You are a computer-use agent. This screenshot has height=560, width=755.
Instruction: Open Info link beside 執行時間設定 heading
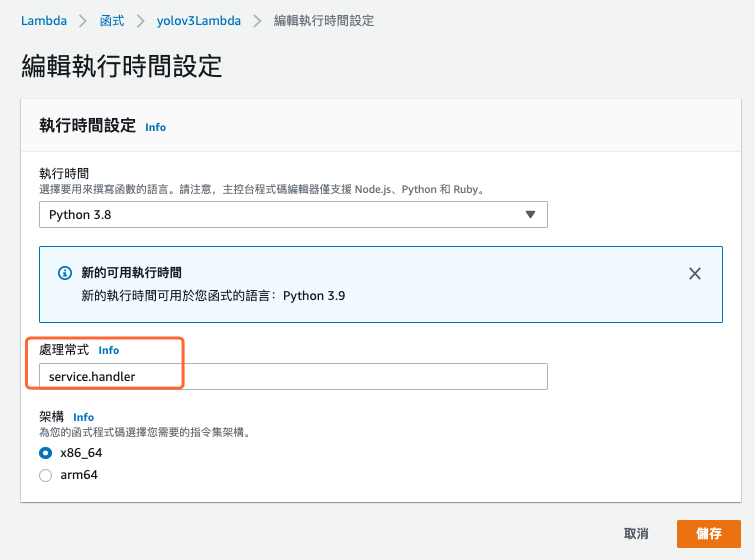tap(155, 127)
